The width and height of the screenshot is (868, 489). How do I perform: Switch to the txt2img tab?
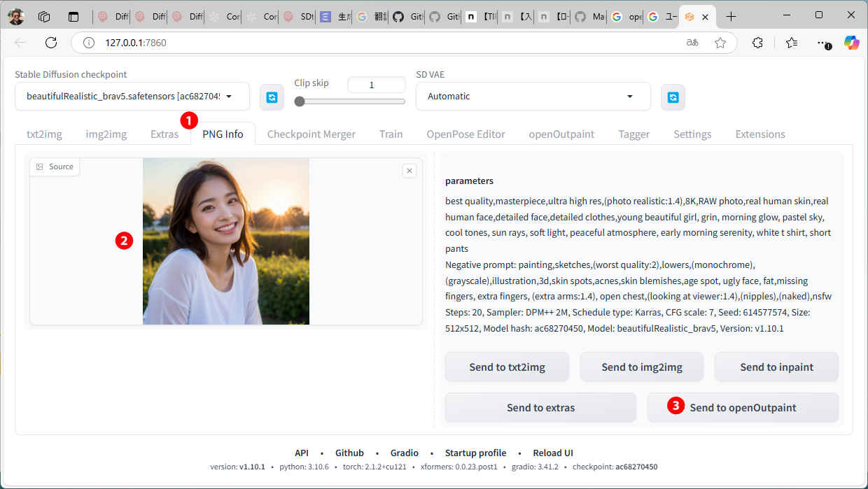coord(44,134)
